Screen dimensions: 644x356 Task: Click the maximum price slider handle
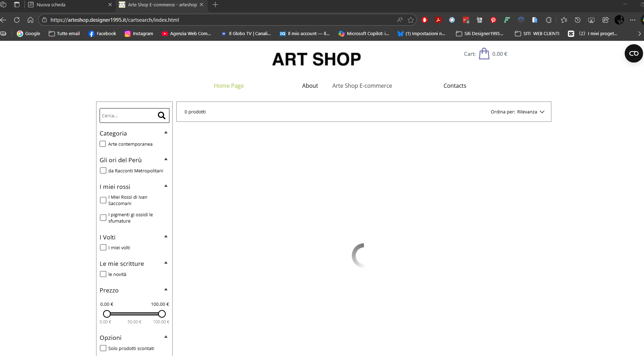tap(162, 314)
